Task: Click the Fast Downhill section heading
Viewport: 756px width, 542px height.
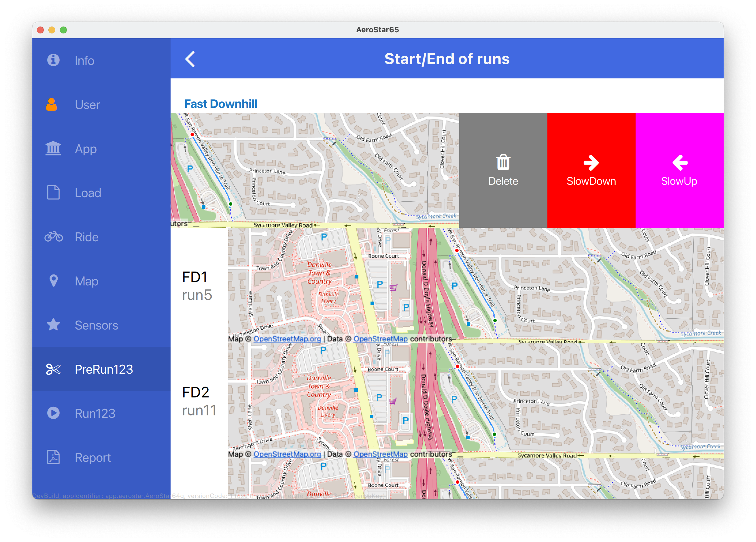Action: click(x=221, y=104)
